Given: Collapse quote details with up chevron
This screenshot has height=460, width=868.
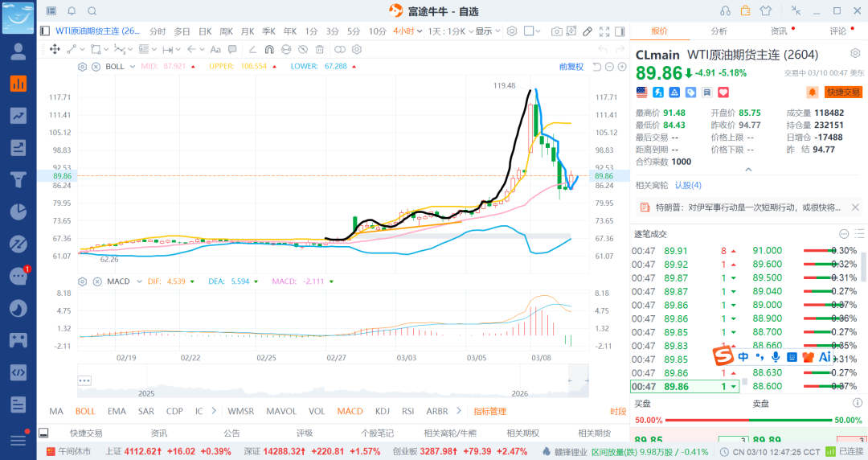Looking at the screenshot, I should (x=748, y=169).
